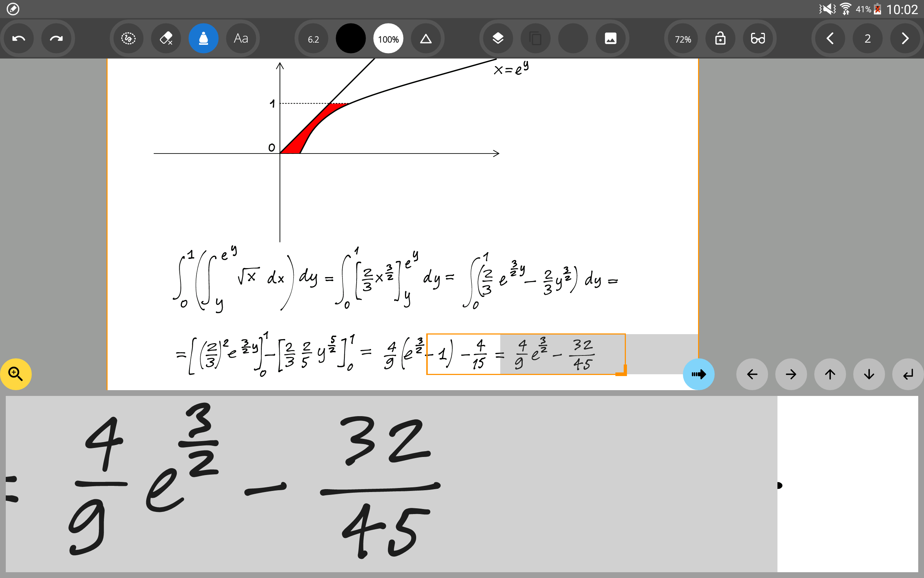This screenshot has width=924, height=578.
Task: Tap the blue auto-advance arrow button
Action: tap(698, 374)
